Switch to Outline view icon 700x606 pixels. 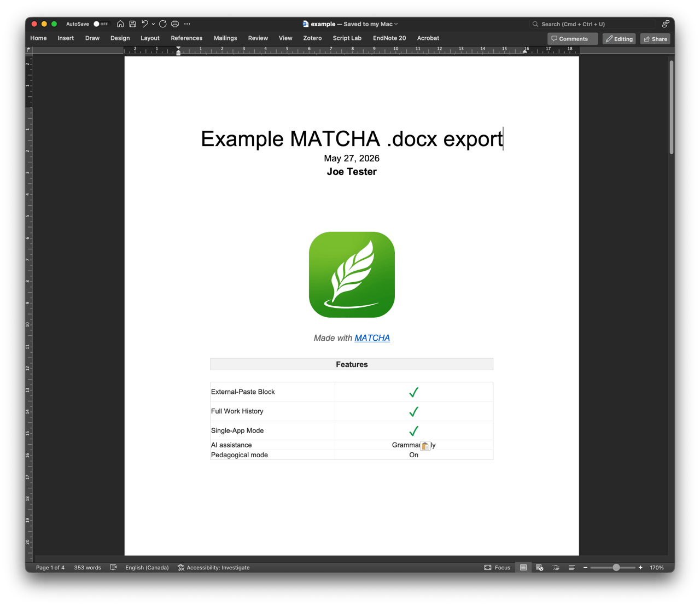[x=556, y=568]
